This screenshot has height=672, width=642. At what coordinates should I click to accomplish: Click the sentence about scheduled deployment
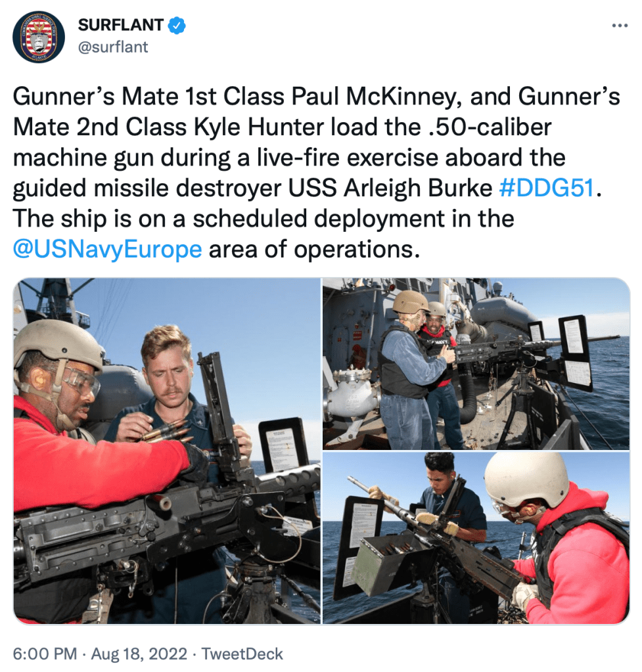264,234
